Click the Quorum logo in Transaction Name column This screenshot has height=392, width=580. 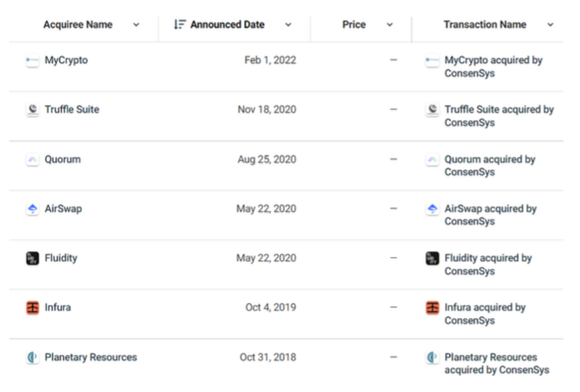(432, 160)
